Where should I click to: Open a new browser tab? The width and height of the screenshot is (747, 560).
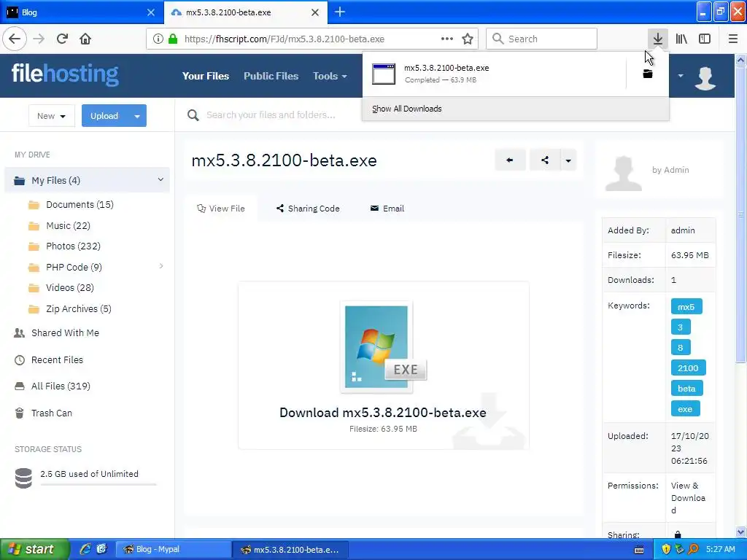click(340, 12)
